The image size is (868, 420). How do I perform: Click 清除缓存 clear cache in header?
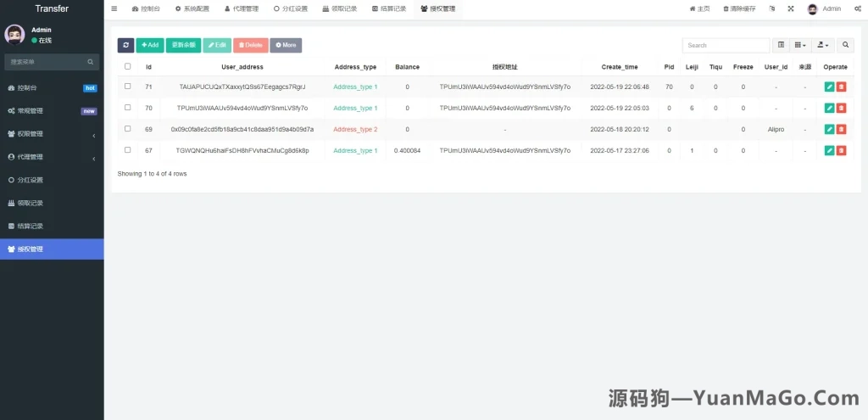click(x=739, y=8)
